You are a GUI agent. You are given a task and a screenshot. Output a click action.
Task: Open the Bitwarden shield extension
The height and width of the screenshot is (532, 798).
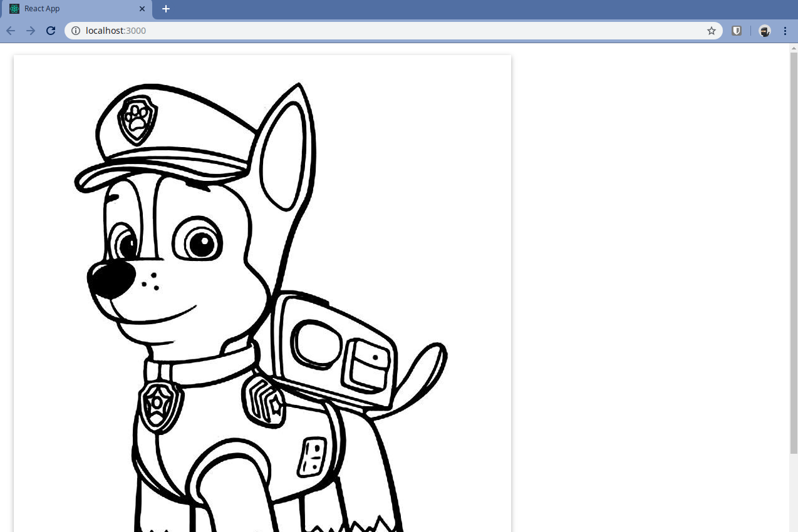737,31
